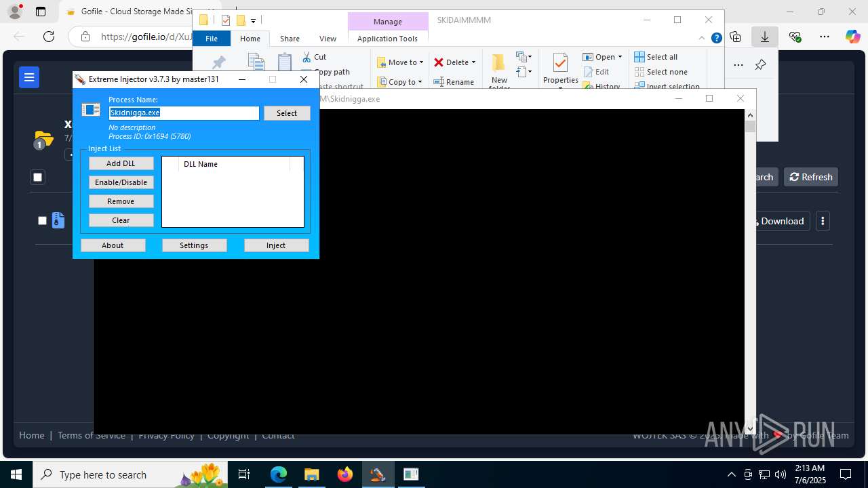This screenshot has height=488, width=868.
Task: Click the DLL Name column header
Action: tap(234, 164)
